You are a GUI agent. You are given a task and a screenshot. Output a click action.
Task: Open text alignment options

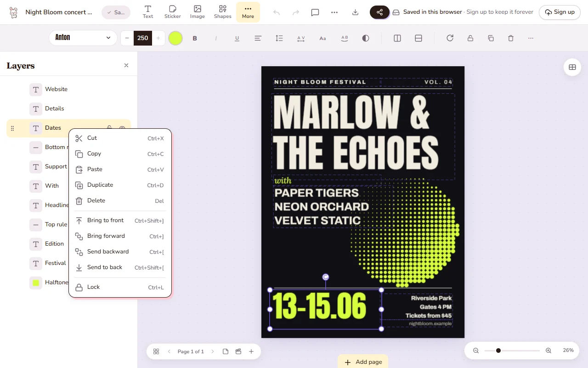[x=258, y=38]
